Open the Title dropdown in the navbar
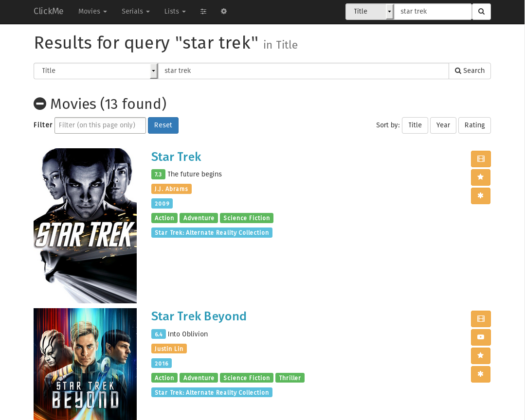This screenshot has width=525, height=420. pyautogui.click(x=369, y=12)
